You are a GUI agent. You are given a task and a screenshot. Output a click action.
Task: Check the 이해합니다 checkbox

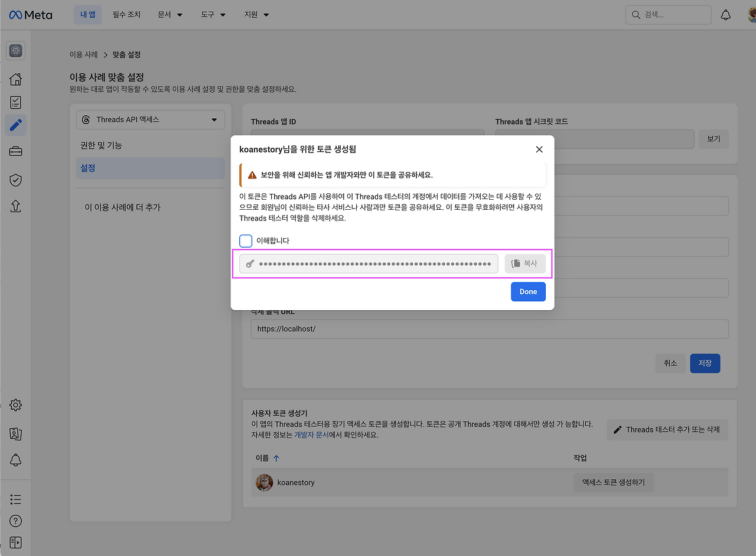click(246, 240)
